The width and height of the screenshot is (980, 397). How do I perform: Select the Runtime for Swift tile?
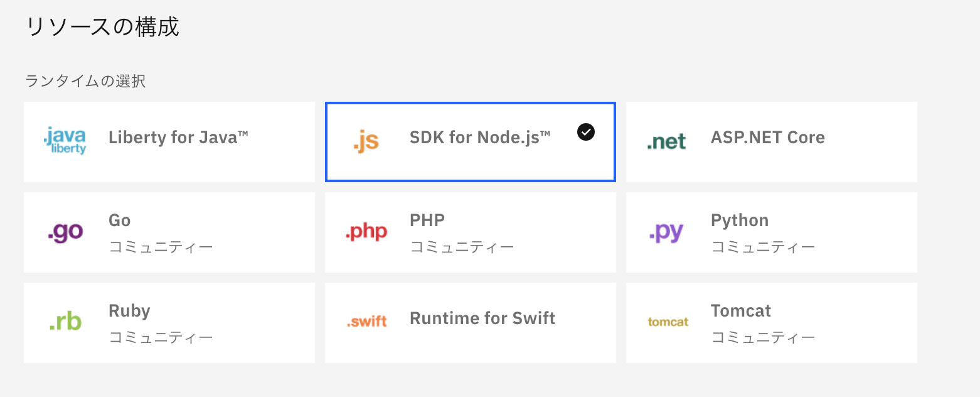pyautogui.click(x=470, y=323)
